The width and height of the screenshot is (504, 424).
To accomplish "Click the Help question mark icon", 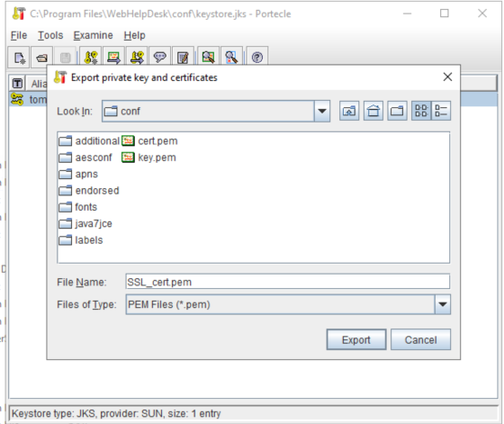I will click(257, 58).
